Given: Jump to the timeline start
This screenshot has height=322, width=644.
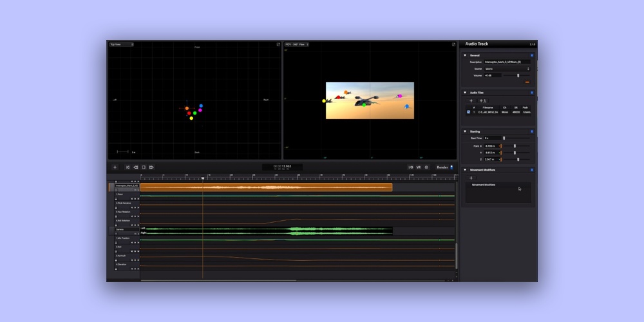Looking at the screenshot, I should pyautogui.click(x=128, y=167).
